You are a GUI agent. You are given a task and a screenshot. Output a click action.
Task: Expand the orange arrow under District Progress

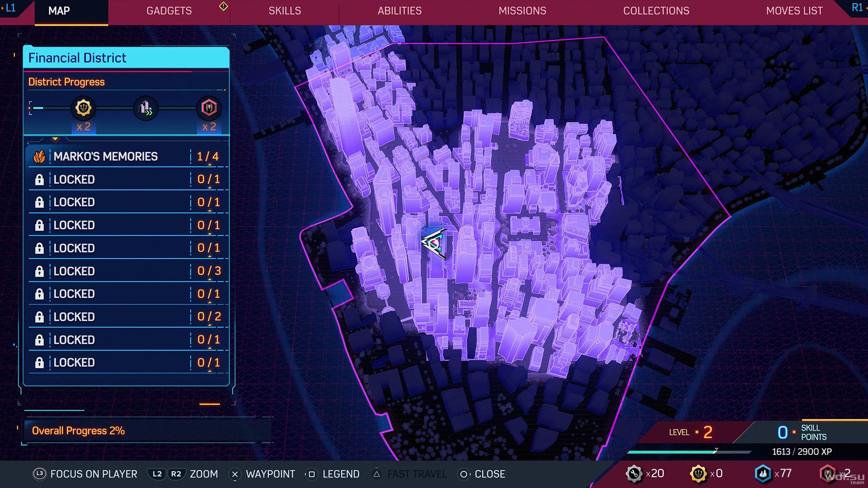point(55,139)
